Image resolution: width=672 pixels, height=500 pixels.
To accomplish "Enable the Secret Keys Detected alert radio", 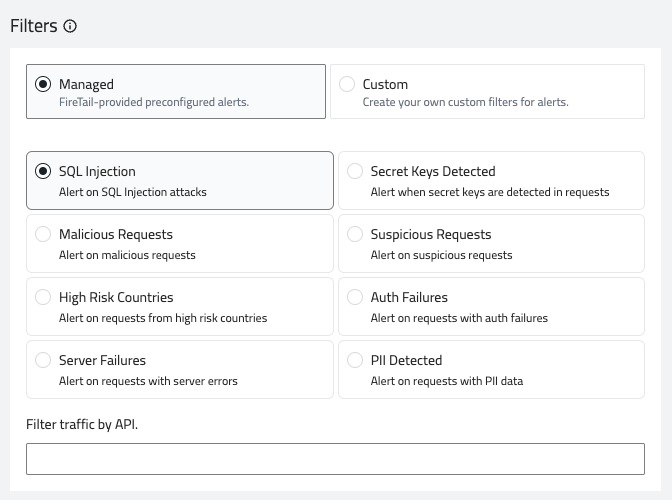I will point(355,172).
